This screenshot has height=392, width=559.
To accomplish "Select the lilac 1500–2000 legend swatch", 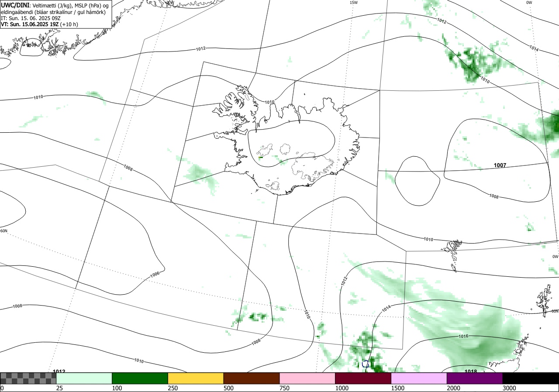I will click(x=419, y=378).
